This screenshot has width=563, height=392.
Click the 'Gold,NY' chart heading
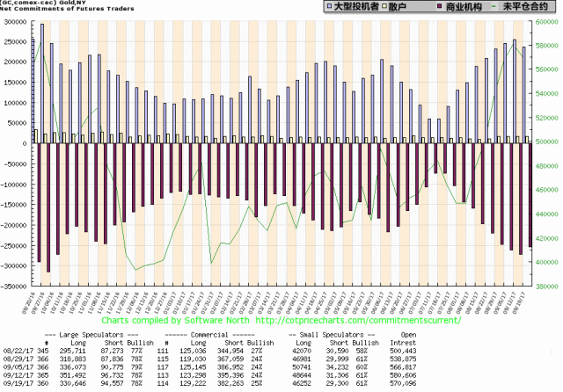click(72, 3)
